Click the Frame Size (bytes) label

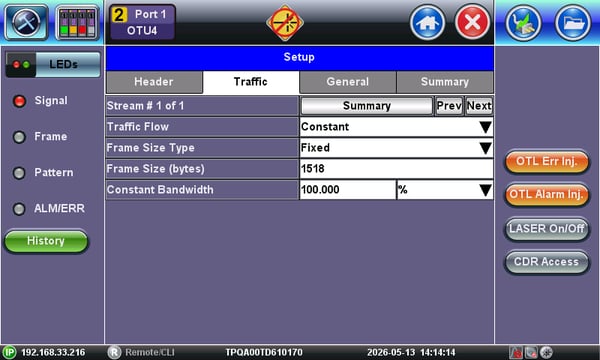pos(155,169)
